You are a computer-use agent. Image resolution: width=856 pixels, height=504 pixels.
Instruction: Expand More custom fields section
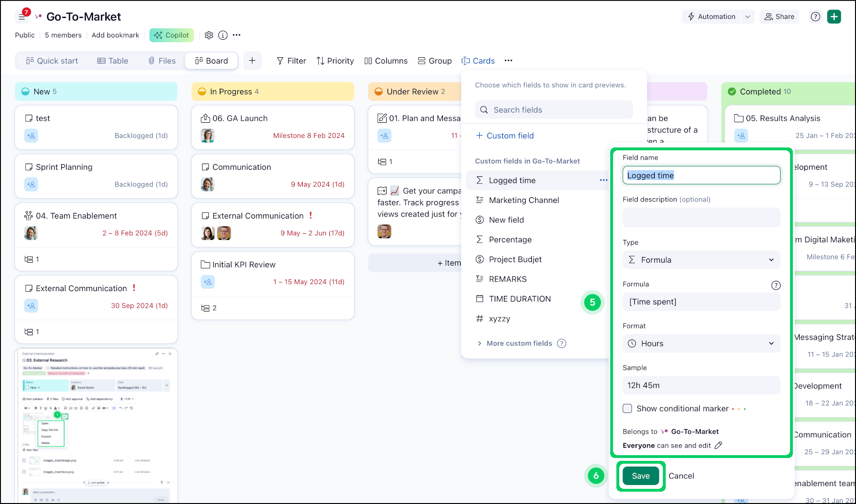pos(519,343)
